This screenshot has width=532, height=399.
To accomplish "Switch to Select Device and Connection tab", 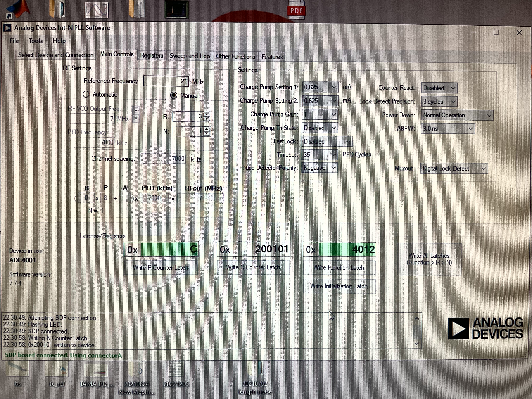I will (56, 55).
